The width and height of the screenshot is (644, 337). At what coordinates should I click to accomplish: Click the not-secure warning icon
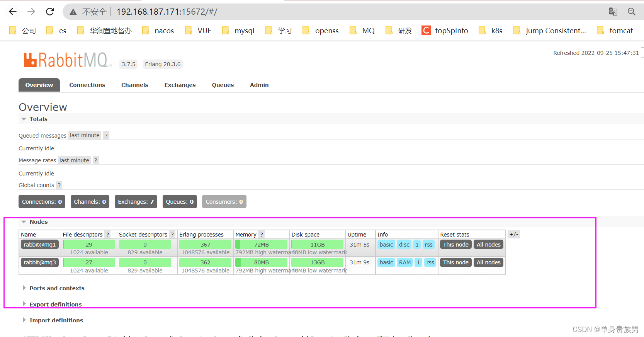[x=73, y=12]
